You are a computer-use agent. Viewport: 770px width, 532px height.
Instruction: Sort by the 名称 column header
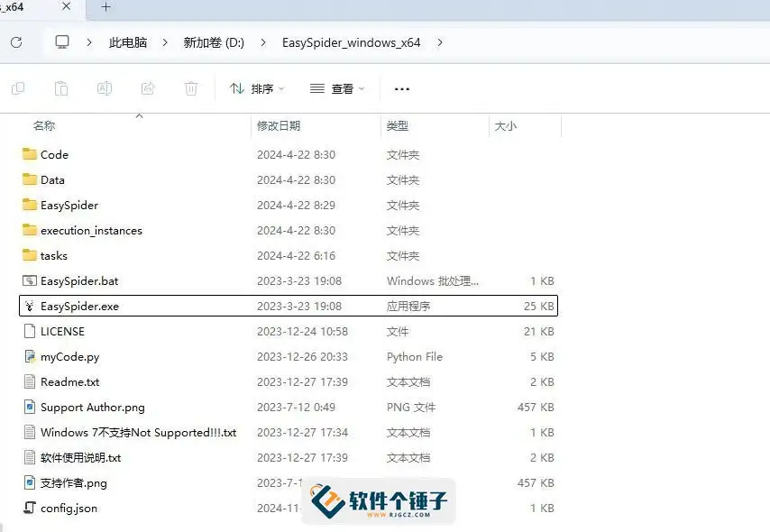pyautogui.click(x=43, y=125)
